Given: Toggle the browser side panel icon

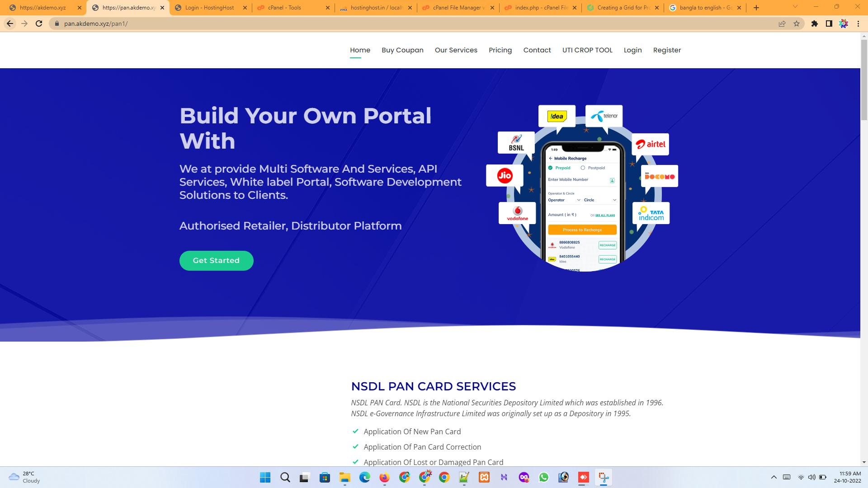Looking at the screenshot, I should click(x=829, y=23).
